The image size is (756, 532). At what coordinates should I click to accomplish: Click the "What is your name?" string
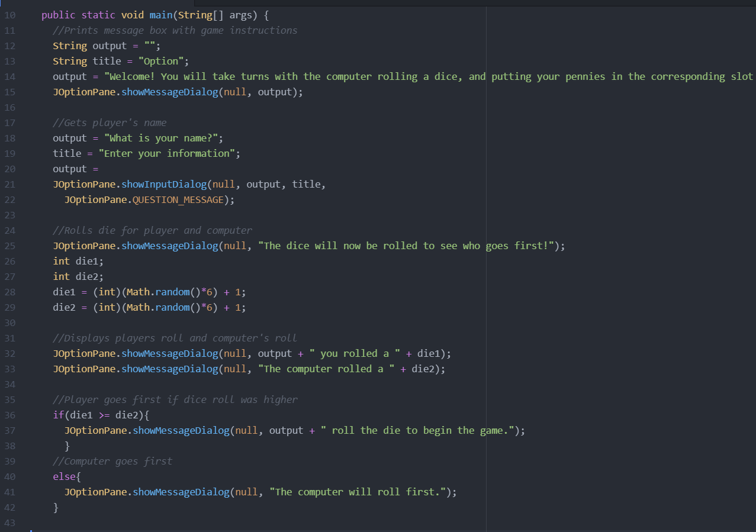(161, 138)
